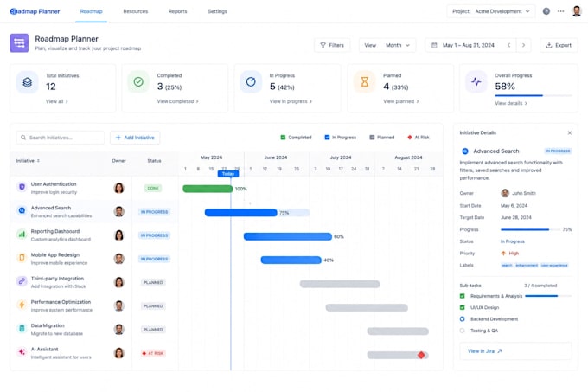The height and width of the screenshot is (392, 588).
Task: Sort by the Initiative column header
Action: (x=28, y=161)
